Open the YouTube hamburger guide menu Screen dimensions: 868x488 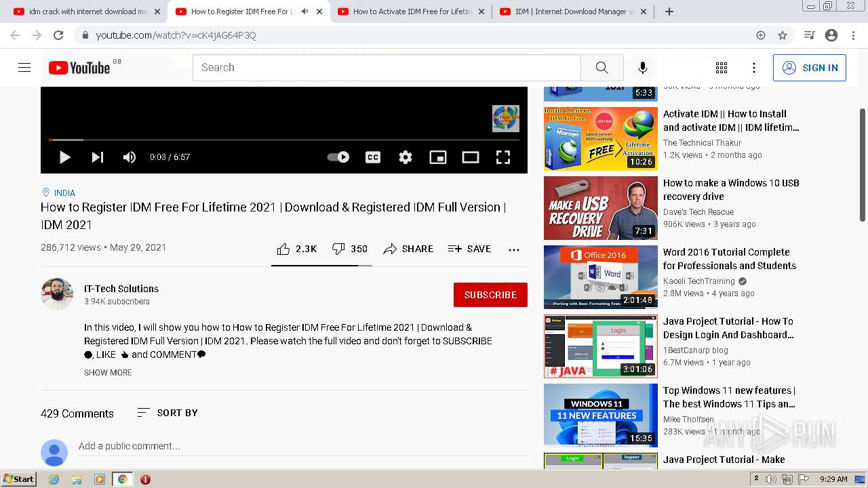tap(24, 68)
